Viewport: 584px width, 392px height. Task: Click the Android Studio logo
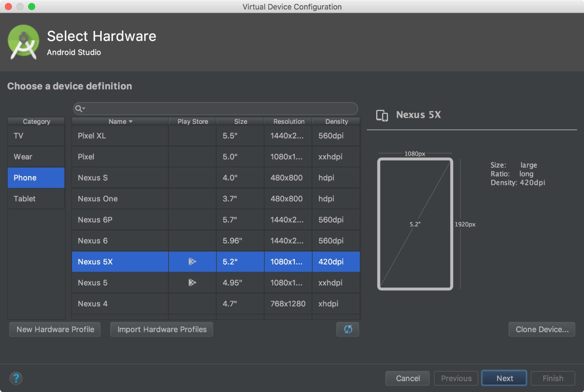(x=23, y=42)
